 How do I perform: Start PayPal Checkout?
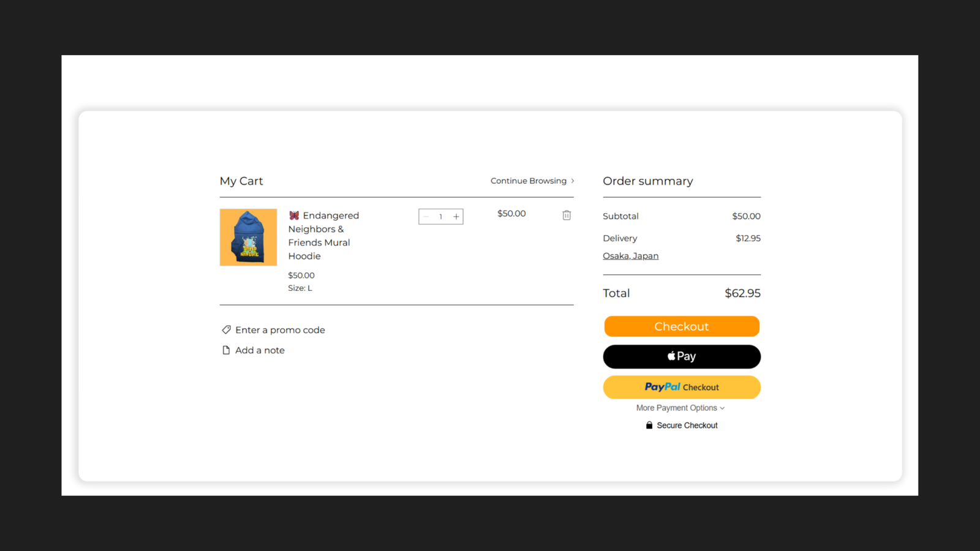682,387
